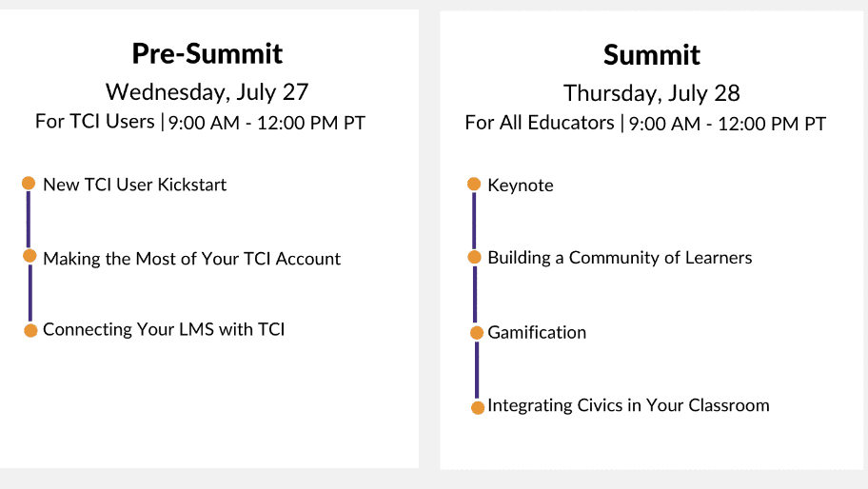The height and width of the screenshot is (489, 868).
Task: Open the New TCI User Kickstart session
Action: (134, 185)
